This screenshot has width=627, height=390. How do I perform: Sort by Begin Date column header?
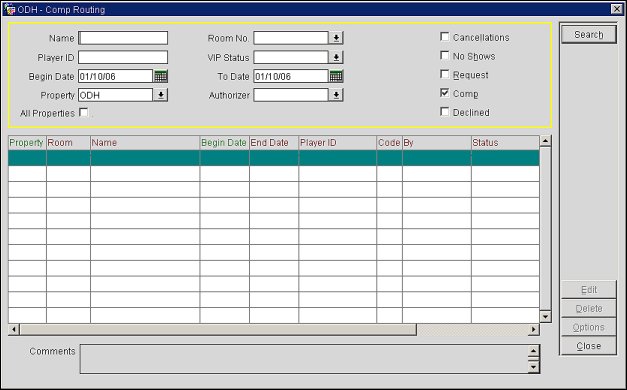tap(224, 143)
